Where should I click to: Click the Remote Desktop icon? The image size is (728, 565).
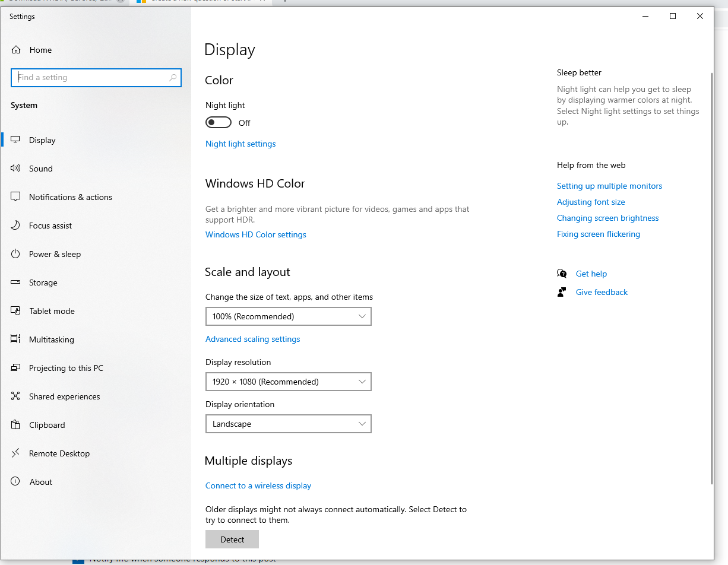coord(16,453)
